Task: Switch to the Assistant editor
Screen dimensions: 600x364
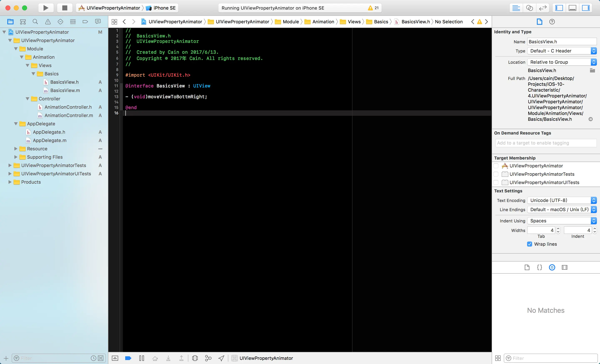Action: click(x=529, y=8)
